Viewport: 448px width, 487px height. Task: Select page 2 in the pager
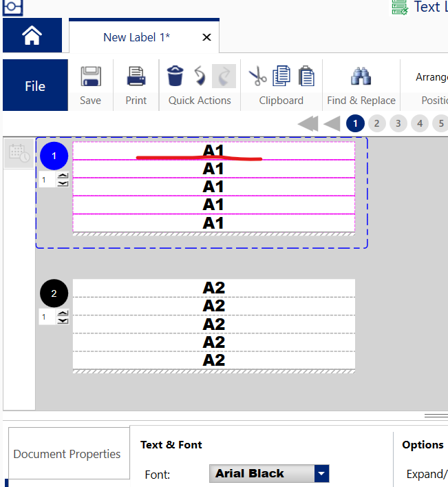coord(376,123)
